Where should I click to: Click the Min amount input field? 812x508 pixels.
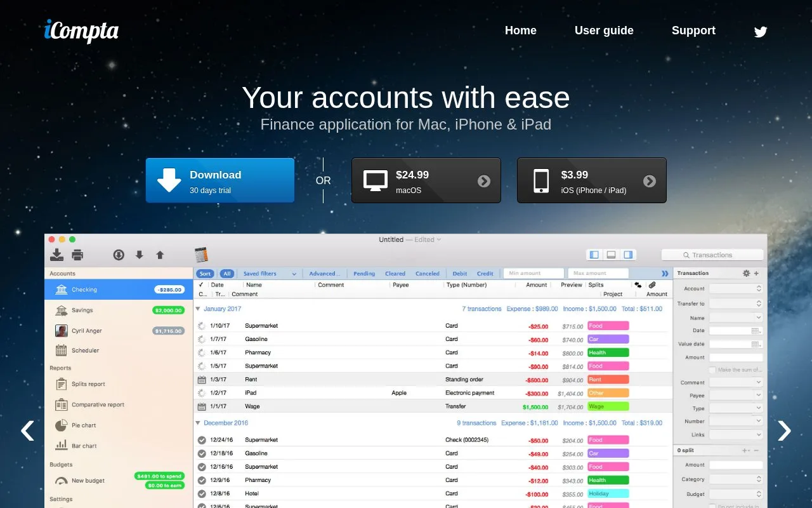coord(534,274)
